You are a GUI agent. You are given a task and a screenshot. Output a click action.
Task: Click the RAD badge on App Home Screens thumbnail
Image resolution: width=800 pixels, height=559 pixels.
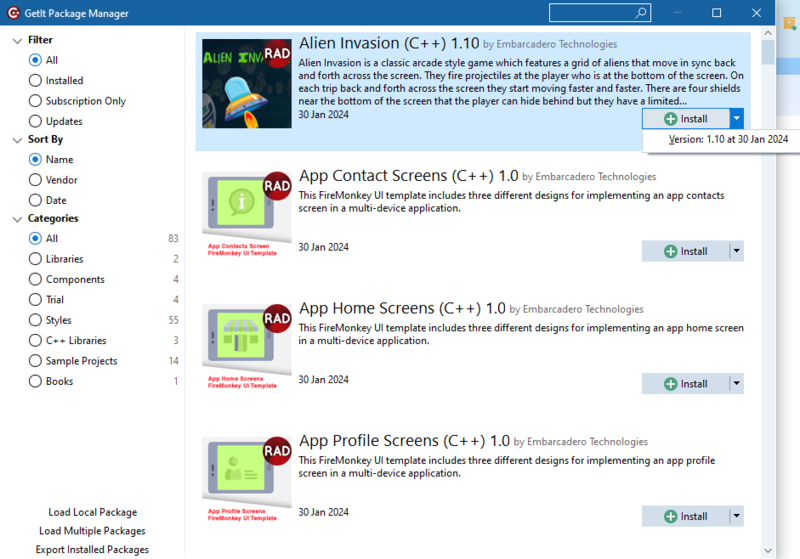click(x=277, y=318)
